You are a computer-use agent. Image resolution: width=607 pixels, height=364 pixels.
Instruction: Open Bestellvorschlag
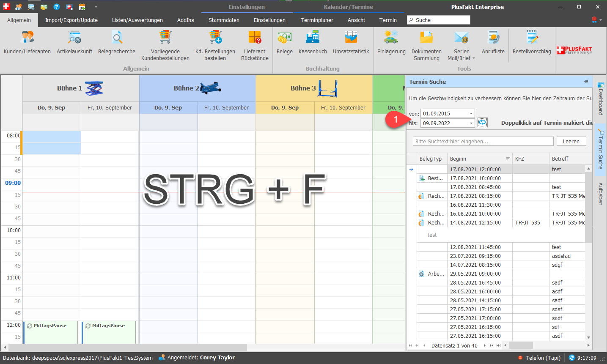(x=532, y=43)
